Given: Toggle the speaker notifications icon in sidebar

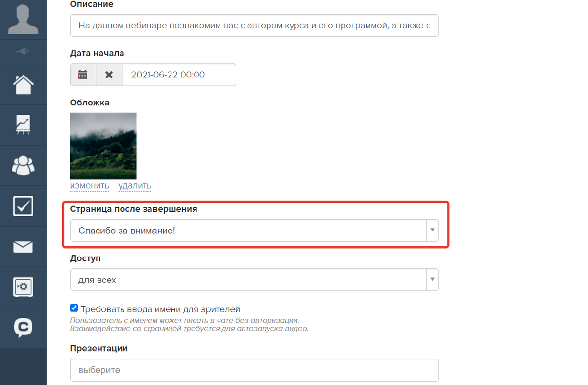Looking at the screenshot, I should (23, 51).
